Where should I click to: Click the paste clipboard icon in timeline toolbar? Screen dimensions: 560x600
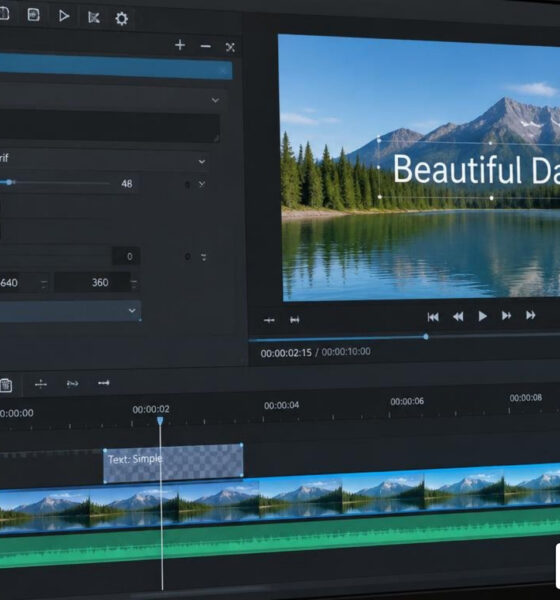tap(6, 385)
